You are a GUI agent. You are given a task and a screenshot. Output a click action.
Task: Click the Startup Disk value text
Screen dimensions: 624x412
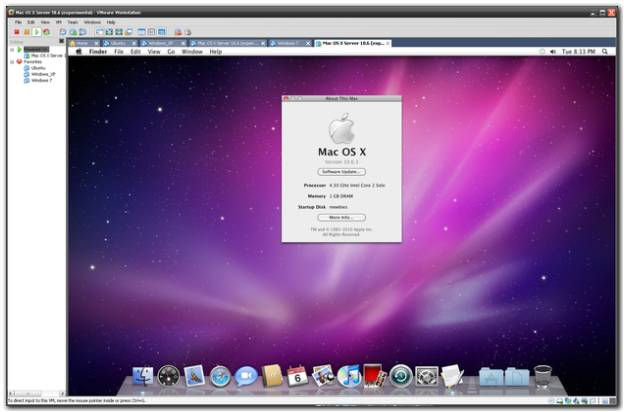point(338,207)
